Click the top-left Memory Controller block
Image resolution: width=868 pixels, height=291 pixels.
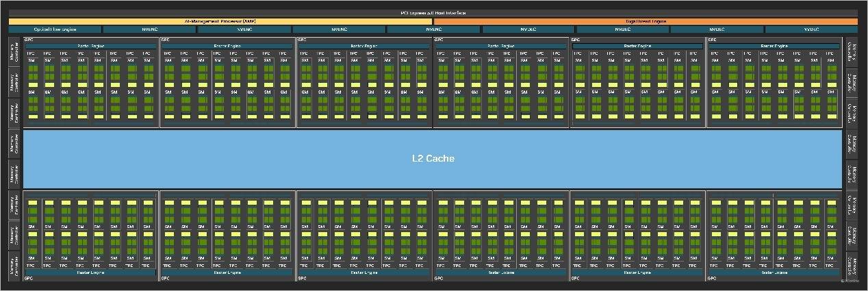coord(15,51)
